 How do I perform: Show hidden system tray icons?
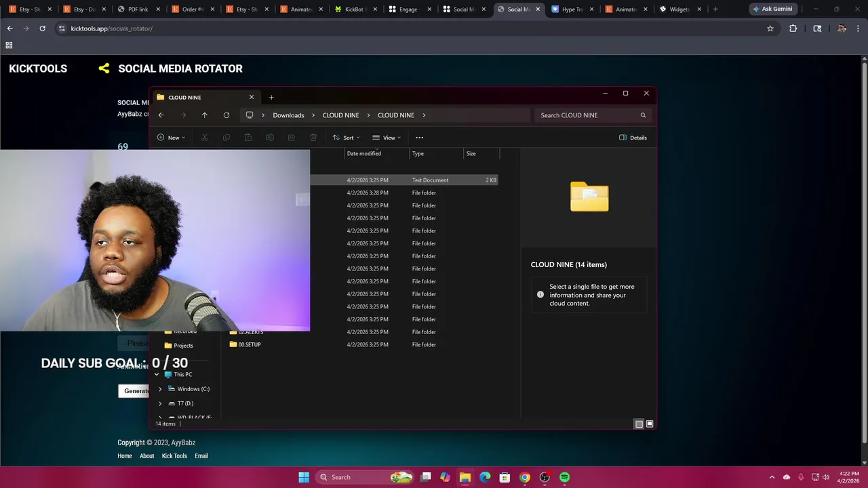tap(772, 477)
